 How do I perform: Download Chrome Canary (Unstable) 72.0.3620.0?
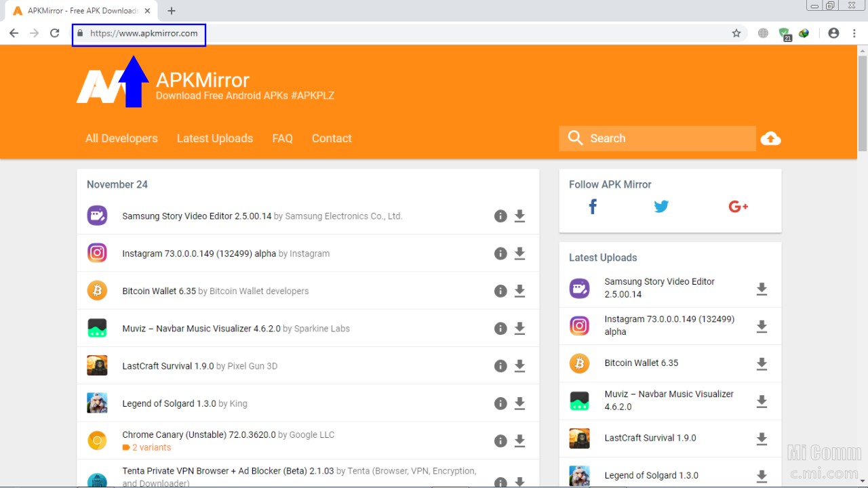click(519, 441)
